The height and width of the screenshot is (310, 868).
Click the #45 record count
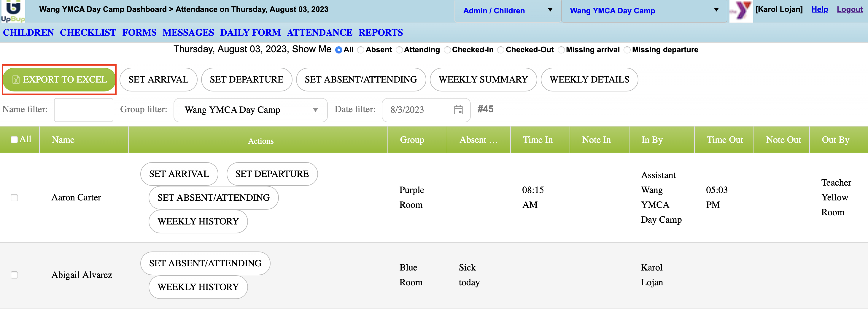485,109
